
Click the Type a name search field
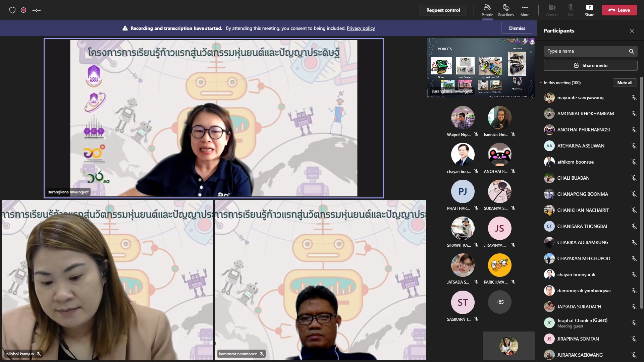[x=590, y=51]
